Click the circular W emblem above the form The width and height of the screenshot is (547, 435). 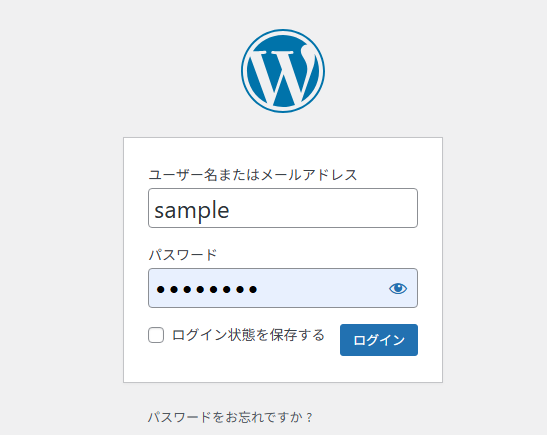pyautogui.click(x=283, y=71)
